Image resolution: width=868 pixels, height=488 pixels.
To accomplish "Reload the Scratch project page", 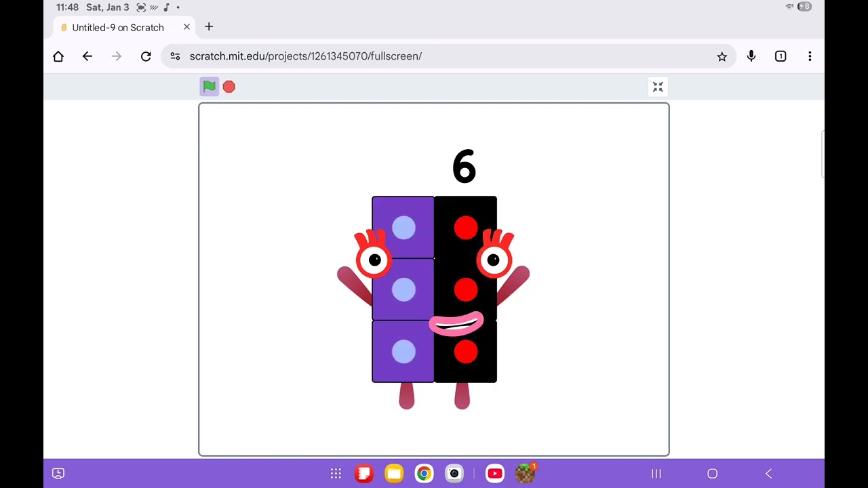I will coord(146,56).
